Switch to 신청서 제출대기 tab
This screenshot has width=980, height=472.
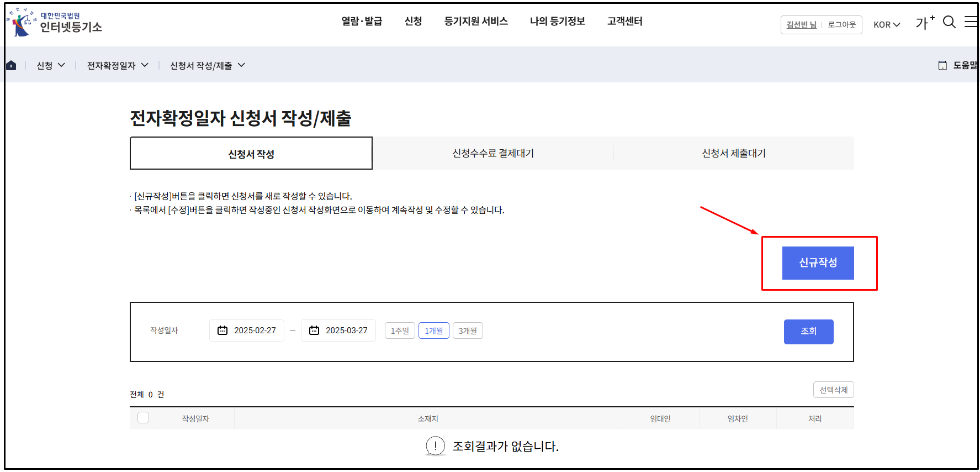point(734,153)
